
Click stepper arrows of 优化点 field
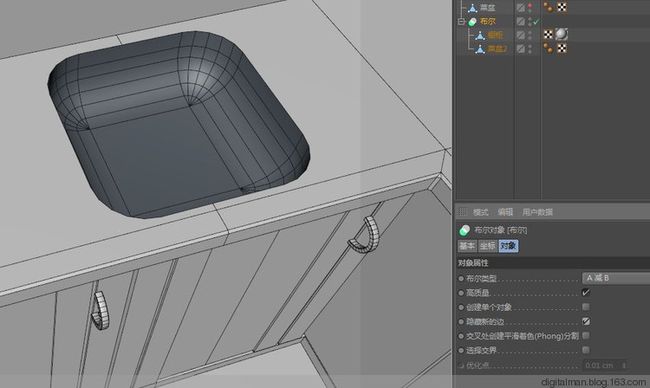coord(624,365)
